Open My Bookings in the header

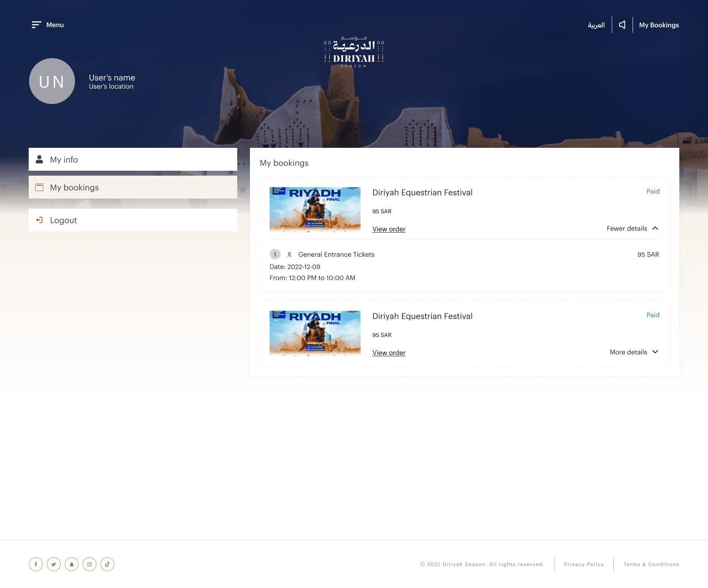coord(659,25)
